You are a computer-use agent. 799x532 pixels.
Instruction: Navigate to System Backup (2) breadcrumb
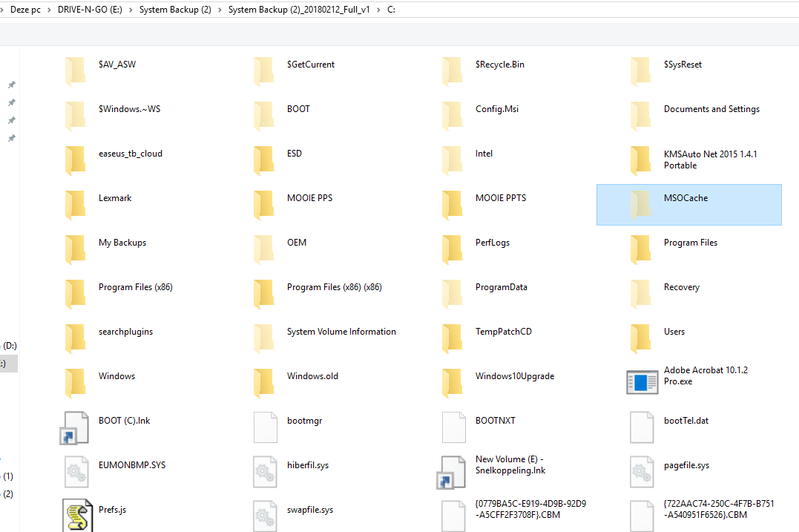point(175,10)
